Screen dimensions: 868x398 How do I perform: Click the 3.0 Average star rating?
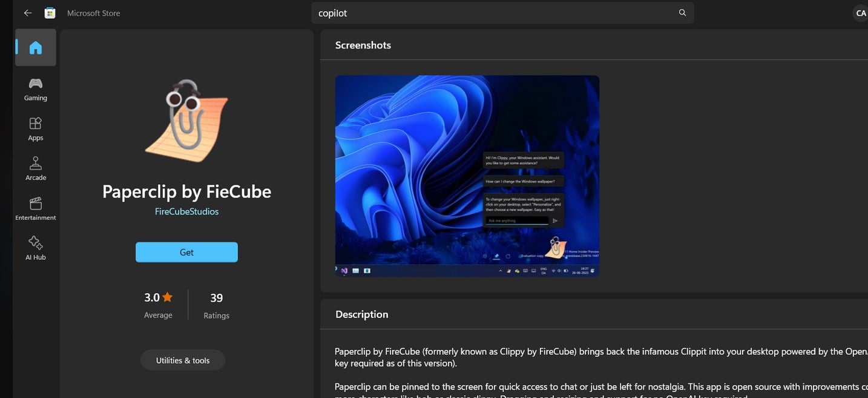point(158,305)
